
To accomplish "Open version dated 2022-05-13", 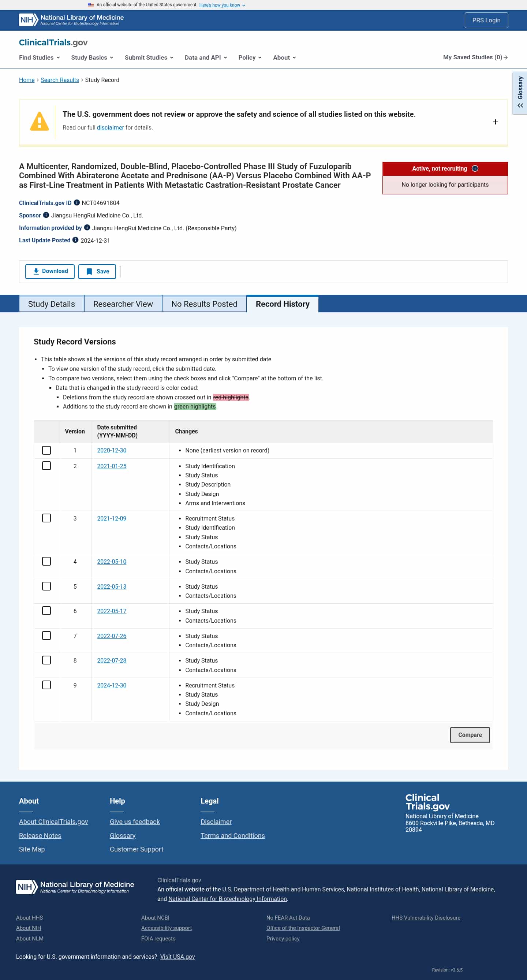I will [x=111, y=586].
